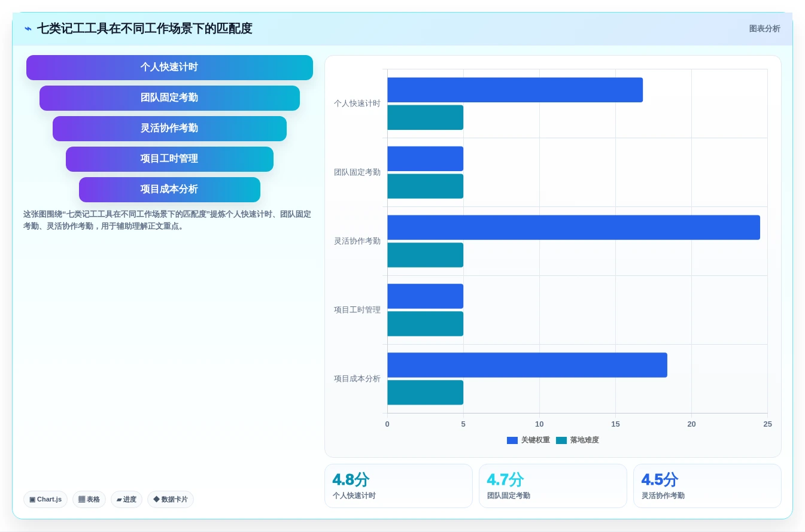Click the x-axis tick value 10
Screen dimensions: 805x532
[539, 424]
